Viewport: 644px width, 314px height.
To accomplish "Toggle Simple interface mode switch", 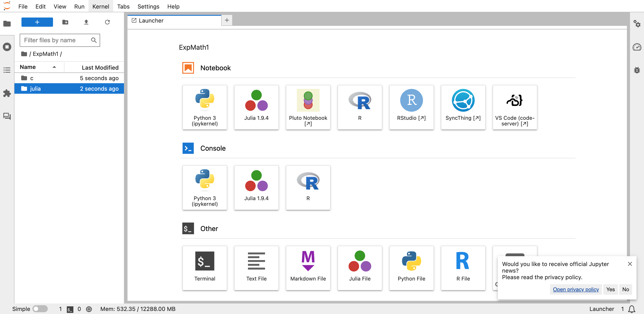I will pos(40,309).
